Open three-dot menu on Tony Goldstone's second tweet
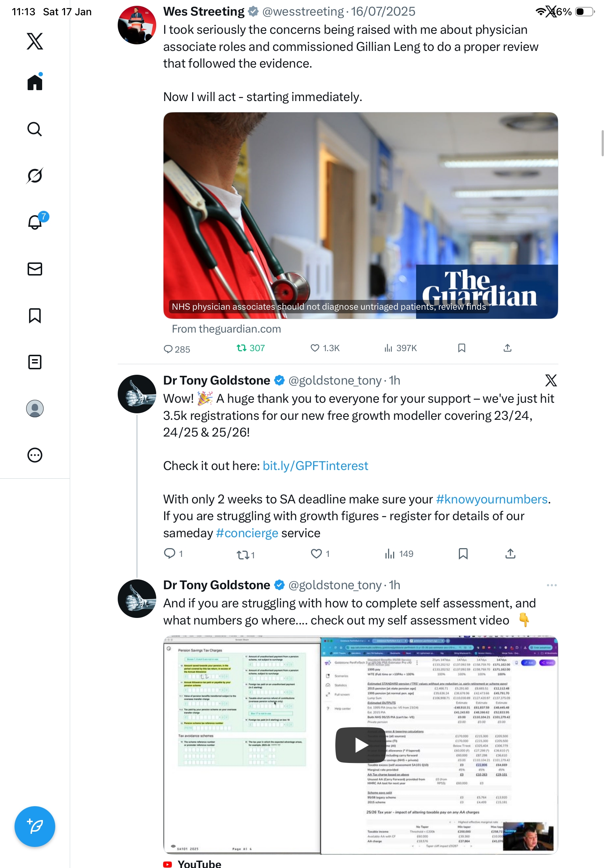 point(551,585)
